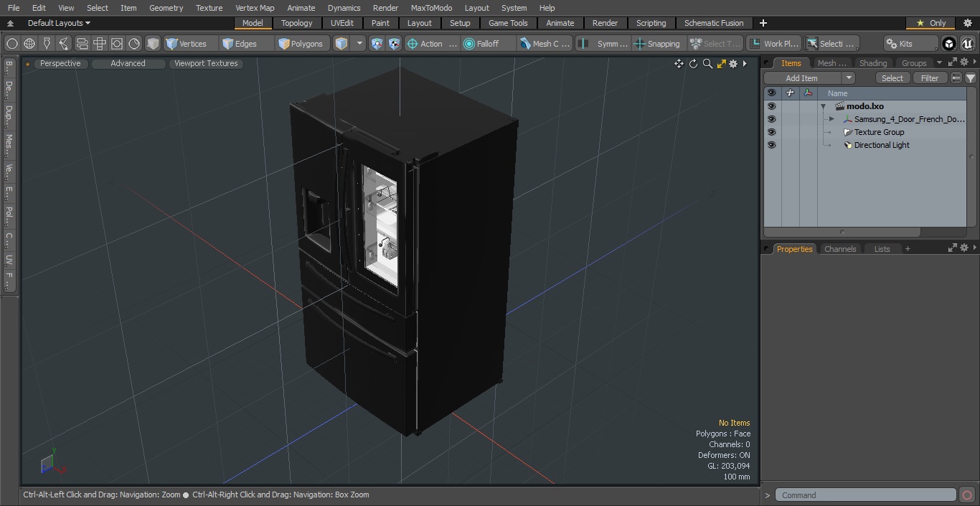This screenshot has height=506, width=980.
Task: Open the Perspective view type menu
Action: 60,63
